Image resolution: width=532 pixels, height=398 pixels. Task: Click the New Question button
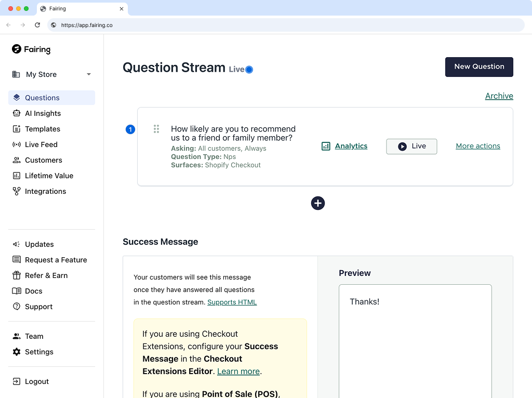pos(478,67)
